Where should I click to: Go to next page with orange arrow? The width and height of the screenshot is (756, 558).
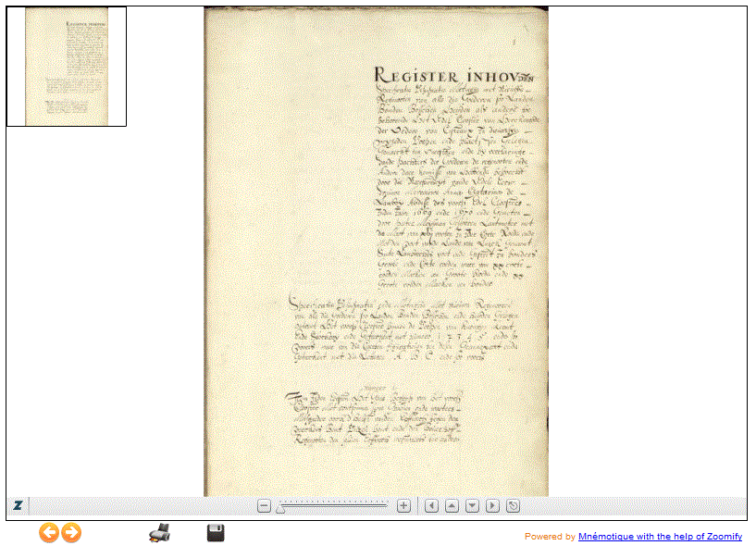tap(71, 532)
